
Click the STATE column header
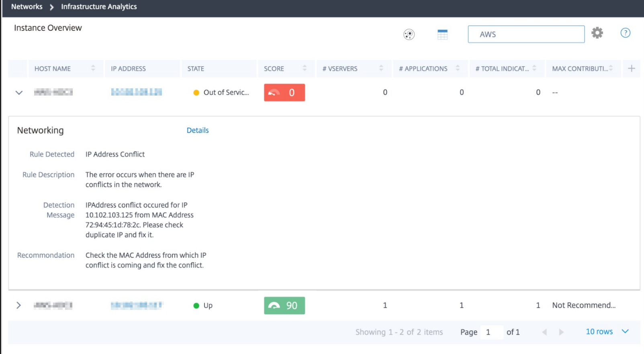[219, 69]
